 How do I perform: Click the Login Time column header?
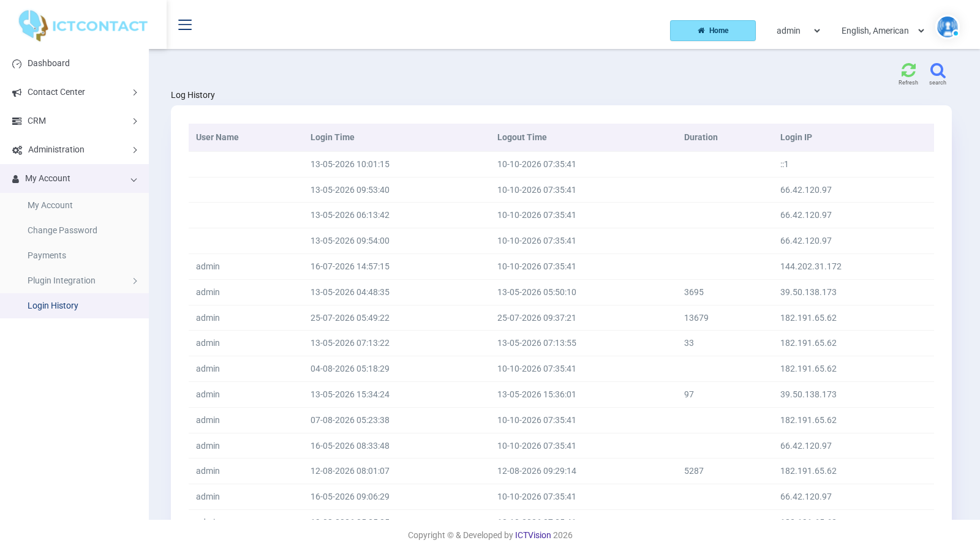(x=333, y=137)
